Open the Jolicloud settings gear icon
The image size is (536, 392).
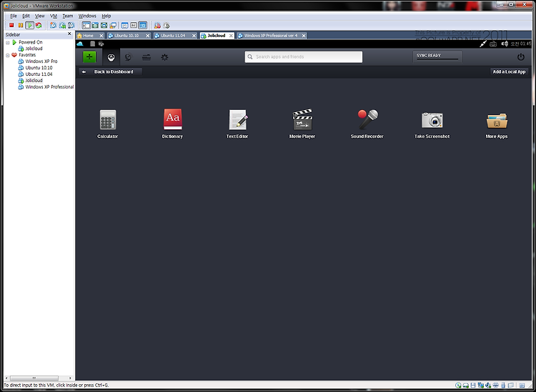click(x=165, y=57)
